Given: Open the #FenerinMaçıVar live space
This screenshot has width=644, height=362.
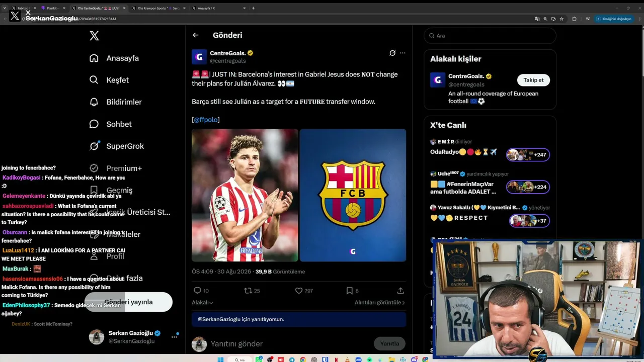Looking at the screenshot, I should coord(463,188).
